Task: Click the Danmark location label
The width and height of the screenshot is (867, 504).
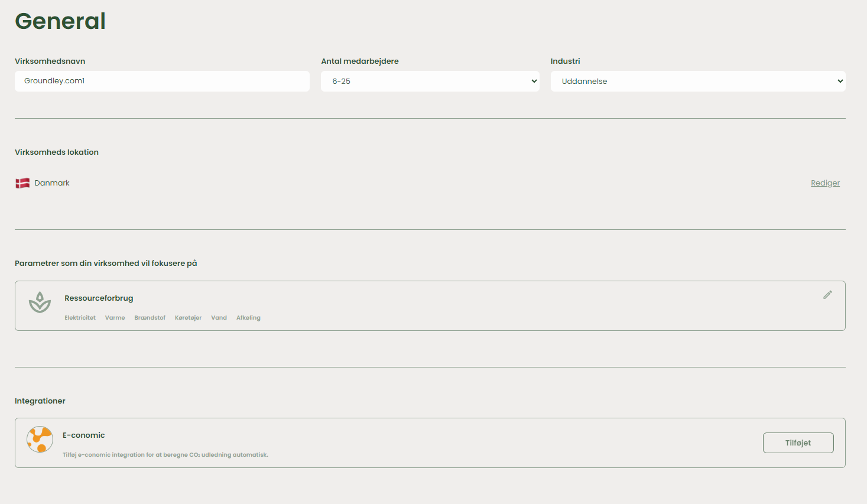Action: [x=52, y=183]
